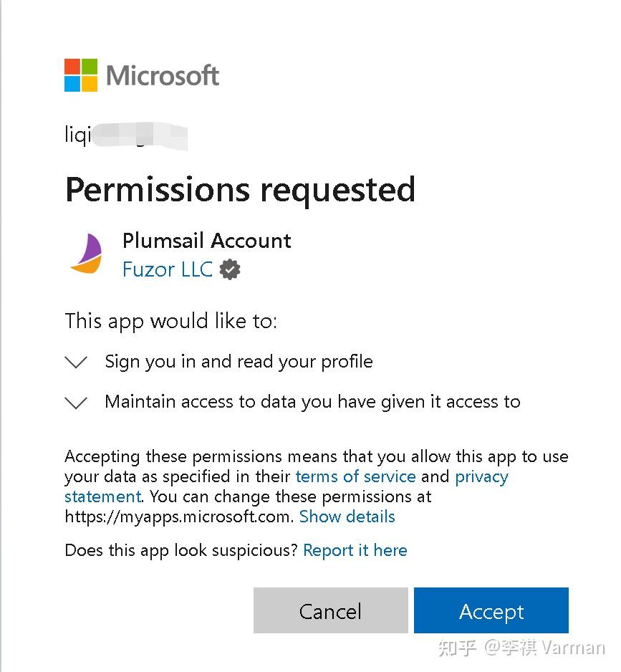Click the Cancel button
Viewport: 621px width, 672px height.
coord(330,610)
